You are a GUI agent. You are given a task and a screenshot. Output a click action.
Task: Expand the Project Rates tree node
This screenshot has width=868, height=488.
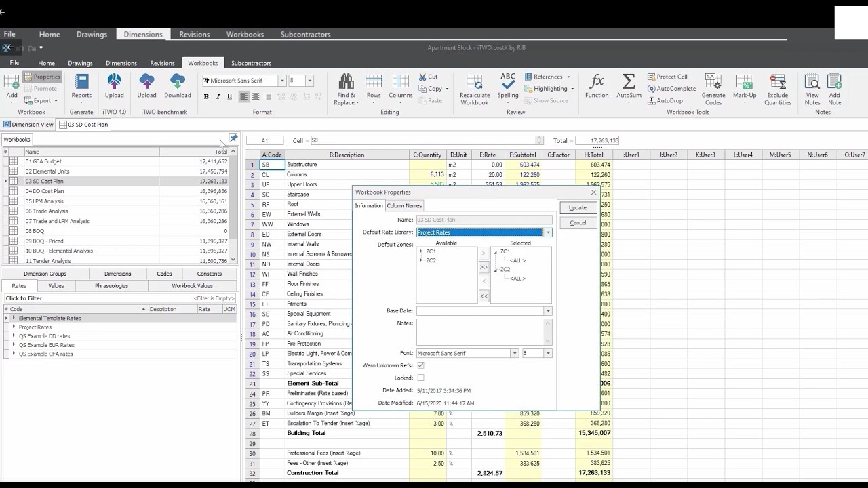(x=14, y=327)
